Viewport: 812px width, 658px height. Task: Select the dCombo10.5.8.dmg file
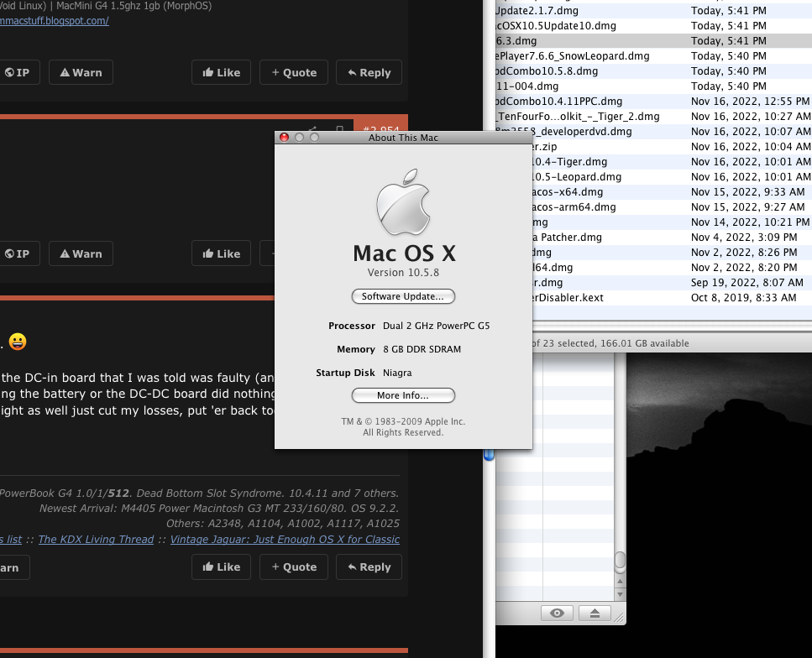coord(653,71)
